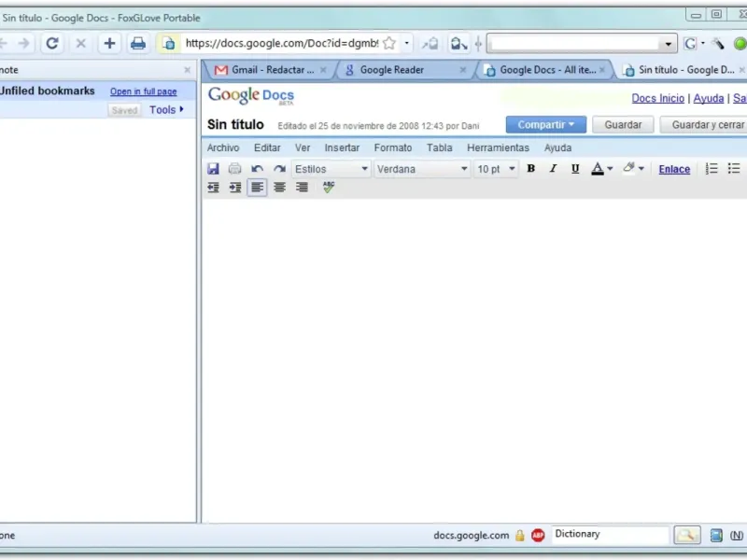The width and height of the screenshot is (747, 560).
Task: Click the dictionary search magnifier button
Action: 686,535
